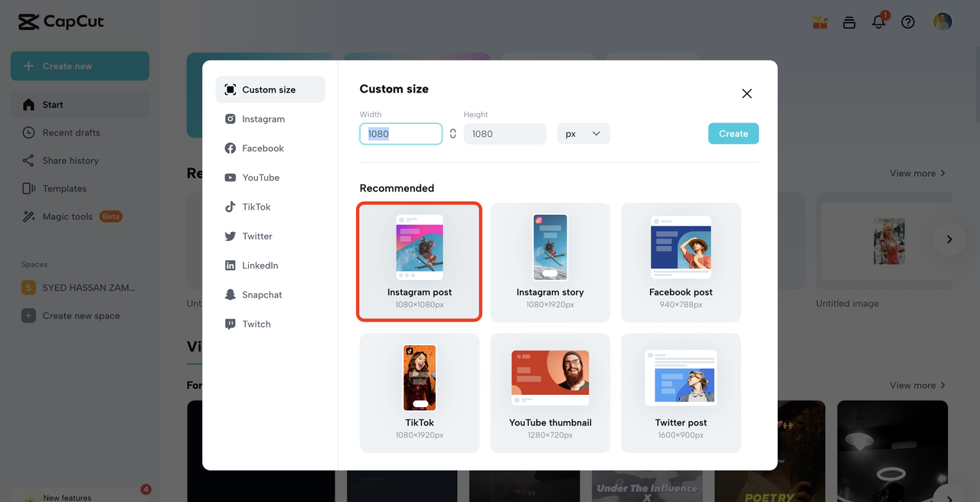Open the stacked layers icon in header
980x502 pixels.
(849, 22)
